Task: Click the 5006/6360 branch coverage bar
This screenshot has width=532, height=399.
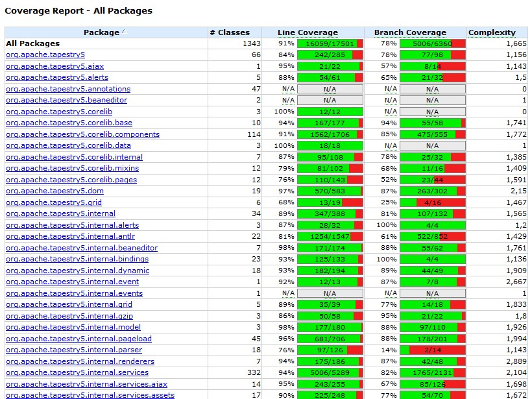Action: tap(433, 43)
